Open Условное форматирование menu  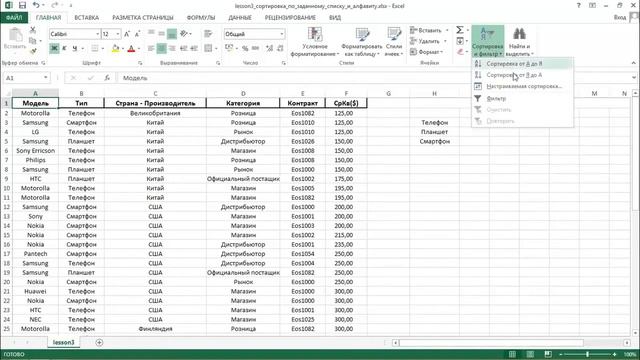pos(315,42)
